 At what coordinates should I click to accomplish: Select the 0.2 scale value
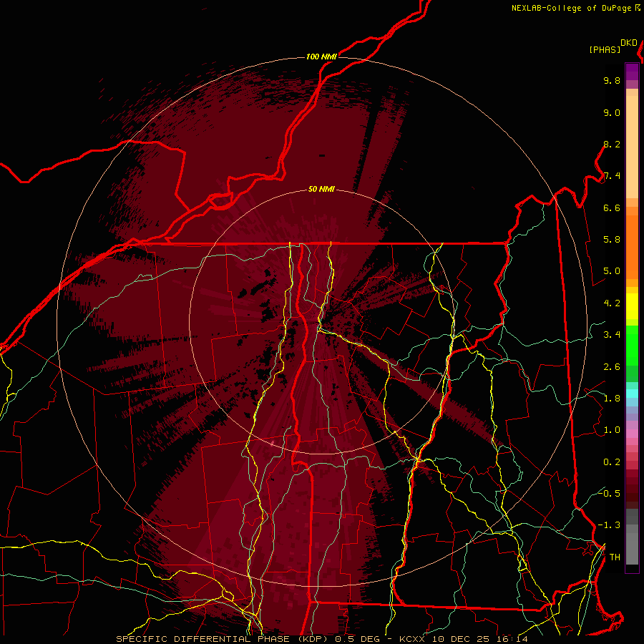click(x=612, y=462)
